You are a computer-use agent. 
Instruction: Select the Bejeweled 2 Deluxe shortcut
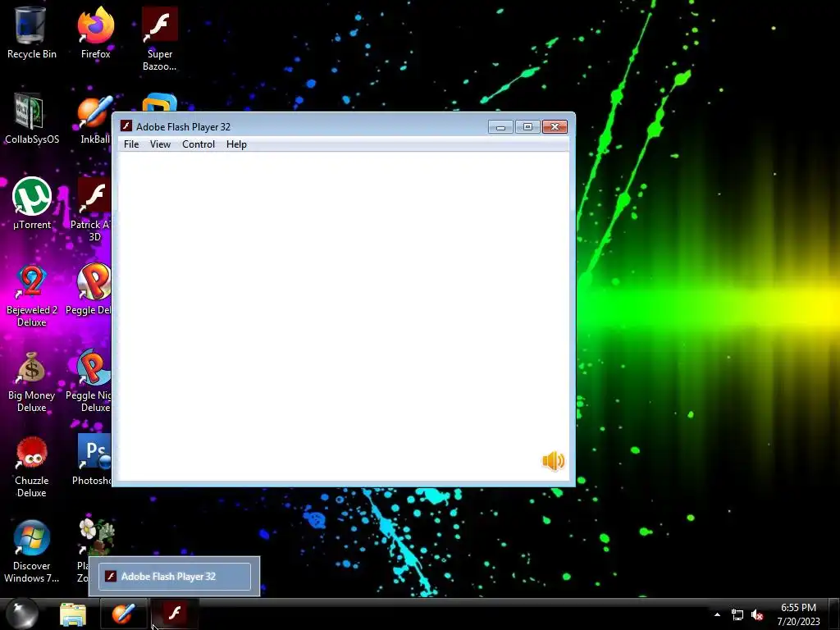pyautogui.click(x=32, y=295)
